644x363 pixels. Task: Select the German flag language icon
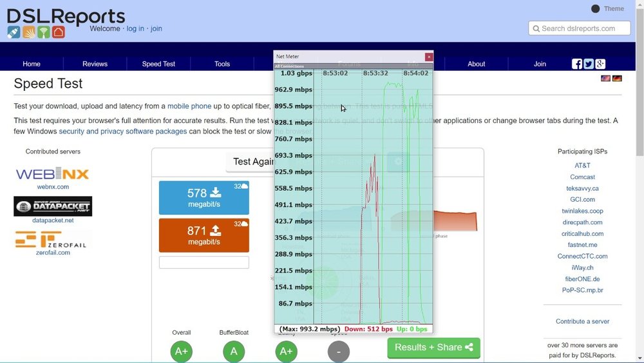click(617, 78)
